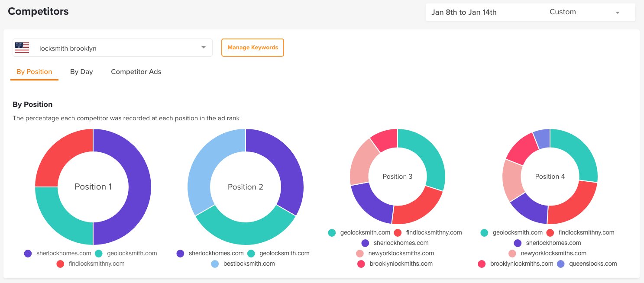
Task: Select the By Position tab
Action: pos(34,72)
